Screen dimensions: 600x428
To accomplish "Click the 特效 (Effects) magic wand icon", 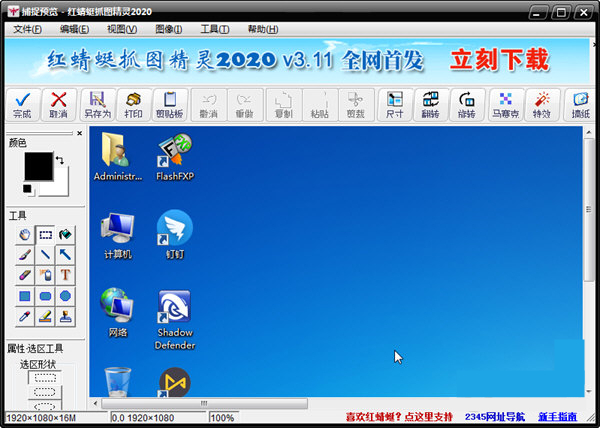I will pos(542,104).
